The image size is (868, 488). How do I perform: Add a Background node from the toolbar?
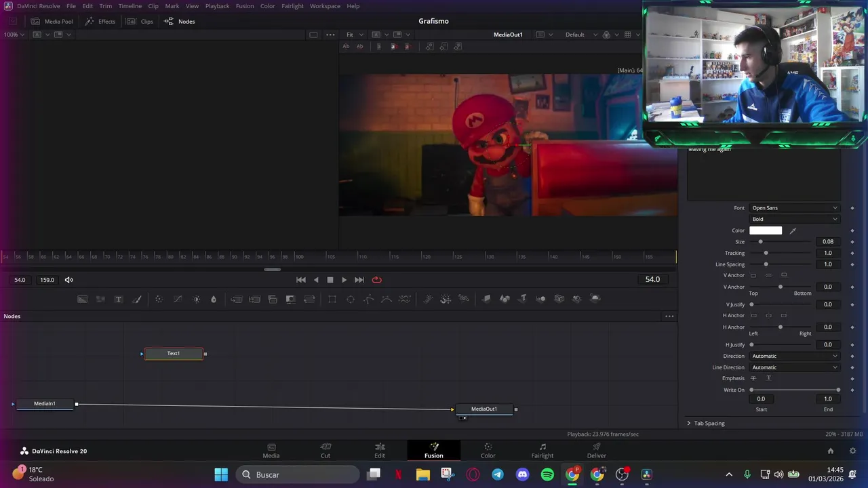pos(82,299)
